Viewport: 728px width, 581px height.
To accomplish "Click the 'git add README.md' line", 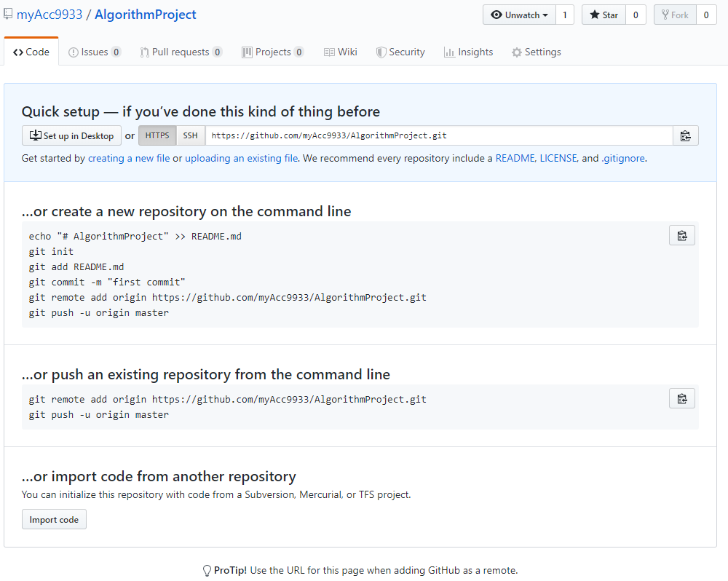I will [x=76, y=267].
